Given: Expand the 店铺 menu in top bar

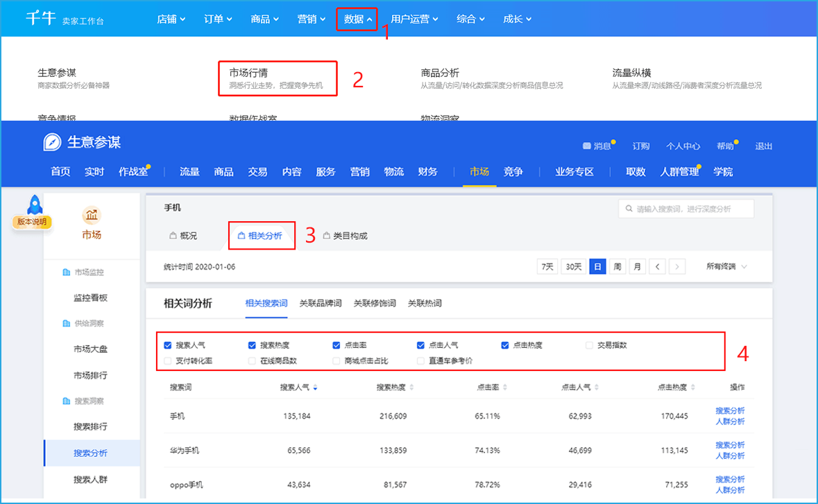Looking at the screenshot, I should (171, 19).
